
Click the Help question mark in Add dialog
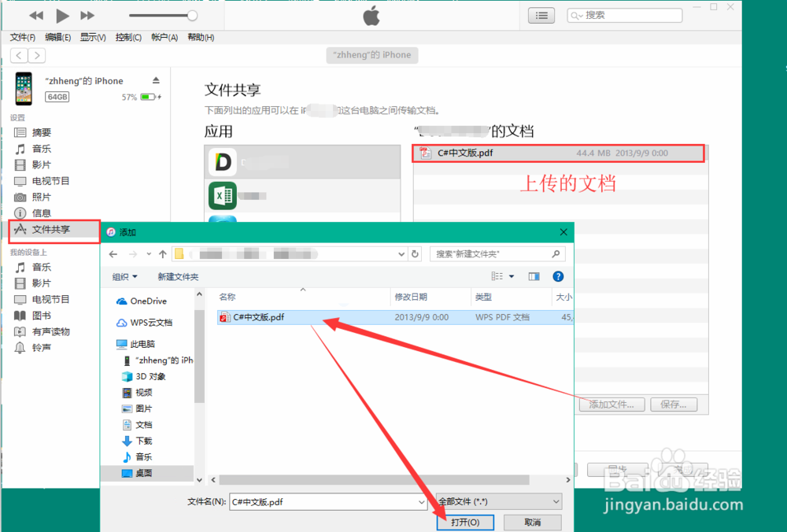coord(558,276)
